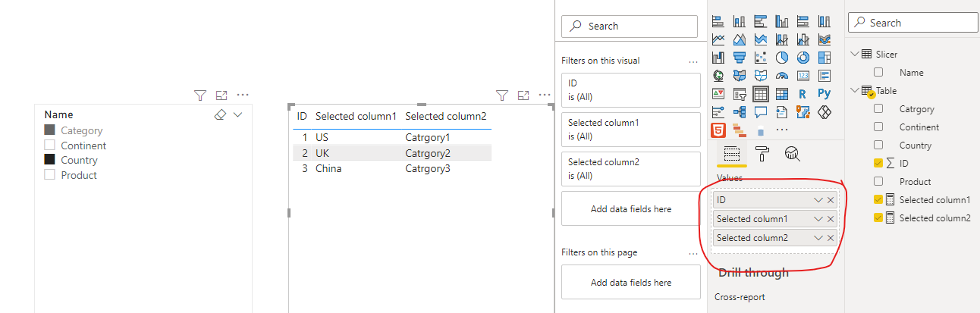Uncheck Selected column1 field in Fields pane
Screen dimensions: 980x313
coord(878,199)
